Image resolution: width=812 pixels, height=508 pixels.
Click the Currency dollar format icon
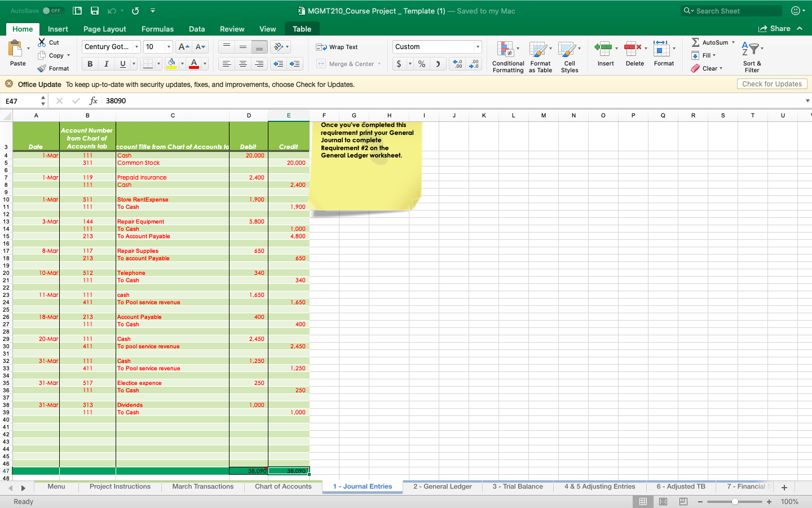click(399, 64)
